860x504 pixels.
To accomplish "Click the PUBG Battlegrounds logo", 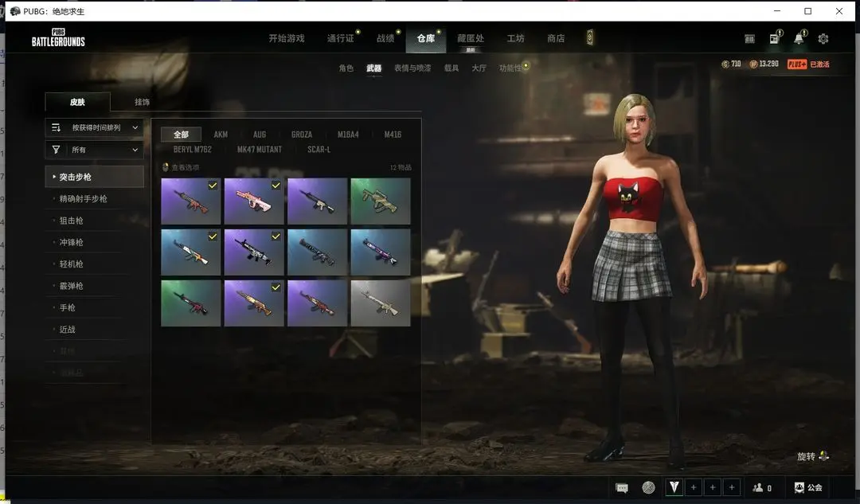I will click(58, 37).
